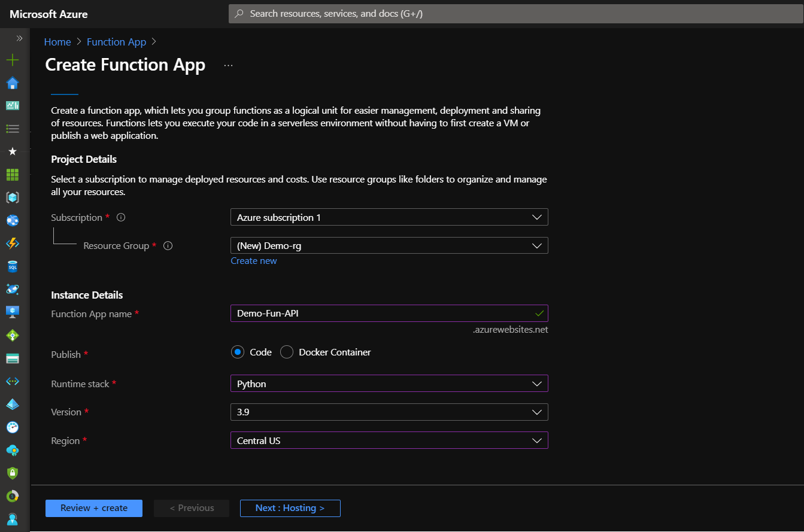Click Function App in the breadcrumb
Image resolution: width=804 pixels, height=532 pixels.
[116, 41]
